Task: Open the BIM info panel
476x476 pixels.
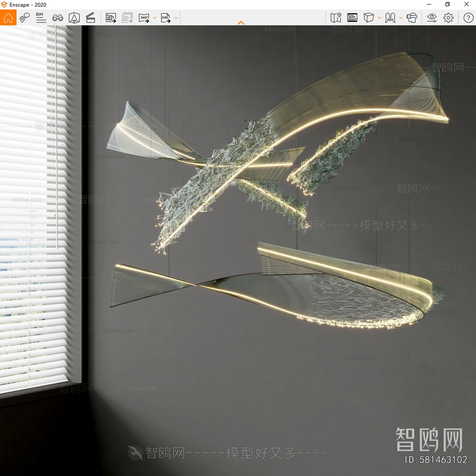Action: coord(41,18)
